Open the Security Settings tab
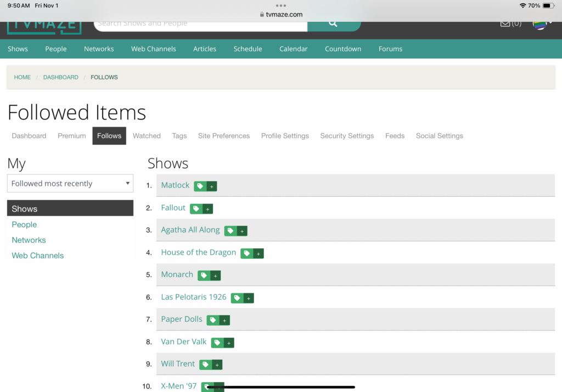The image size is (562, 392). (347, 135)
